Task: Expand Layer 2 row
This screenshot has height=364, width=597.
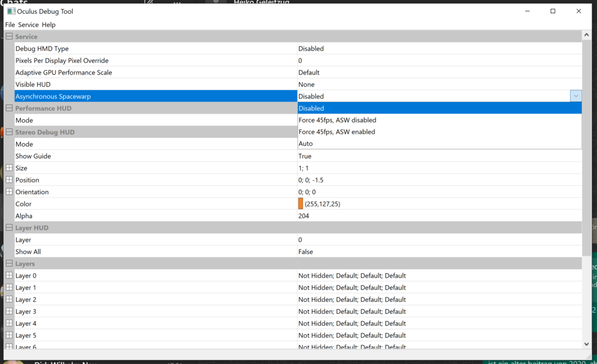Action: tap(9, 300)
